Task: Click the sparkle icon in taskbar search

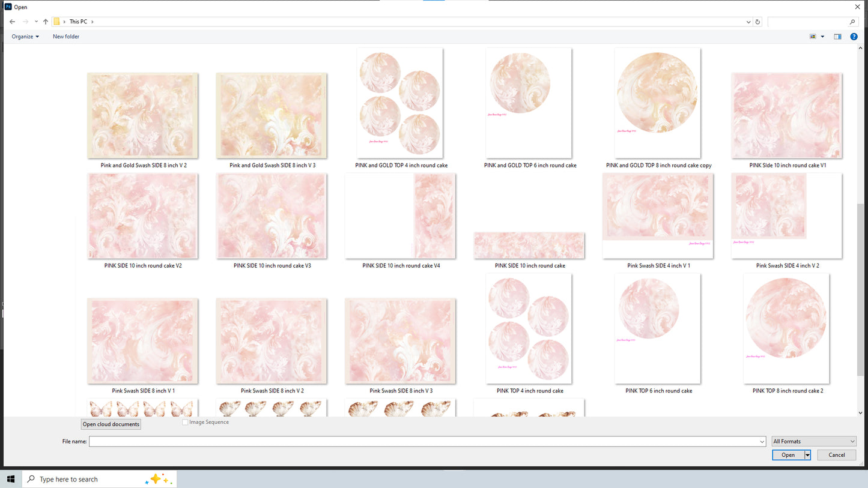Action: pyautogui.click(x=159, y=479)
